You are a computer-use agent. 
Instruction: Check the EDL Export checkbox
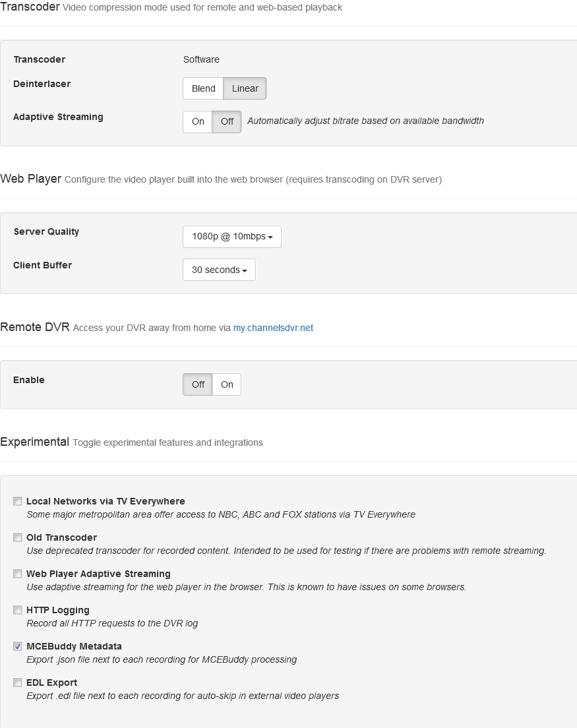tap(18, 682)
